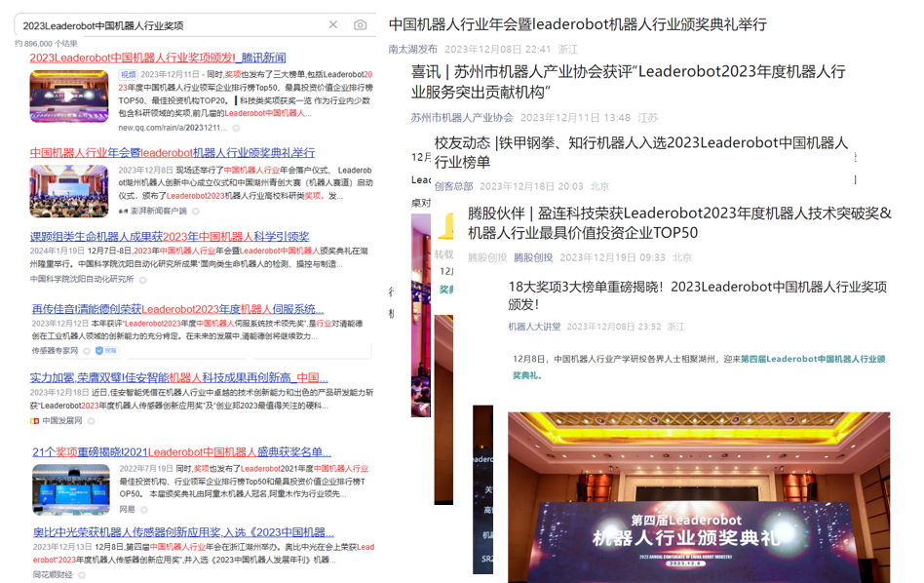924x583 pixels.
Task: Open author account '苏州市机器人产业协会'
Action: 462,117
